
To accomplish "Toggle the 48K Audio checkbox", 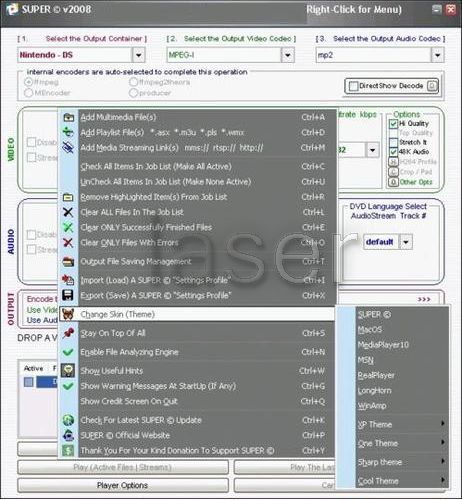I will point(394,152).
